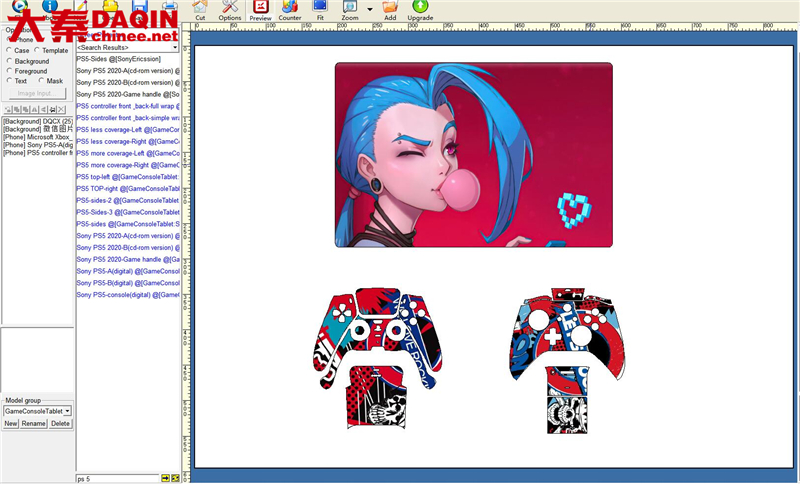
Task: Select layer '[Phone] PS5 controller fr'
Action: point(38,152)
